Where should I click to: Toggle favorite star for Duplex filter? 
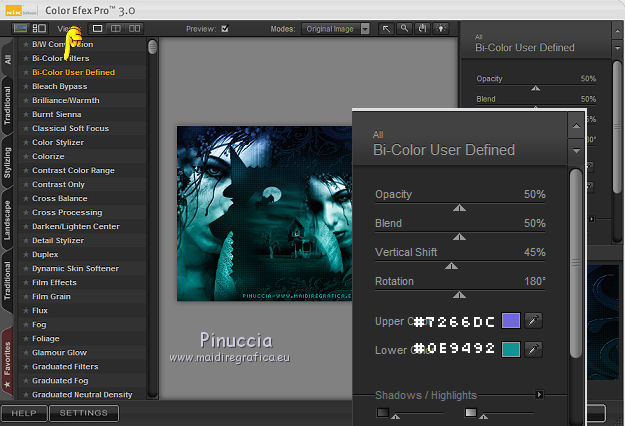tap(26, 254)
